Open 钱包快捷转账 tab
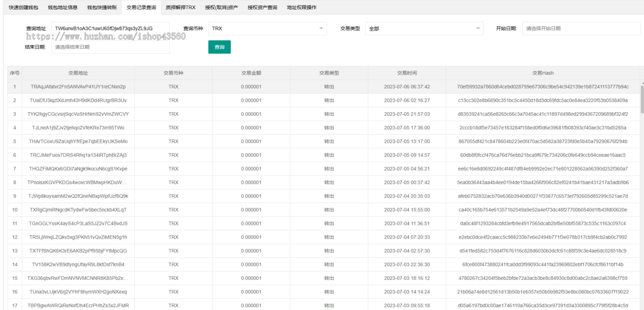 click(102, 8)
